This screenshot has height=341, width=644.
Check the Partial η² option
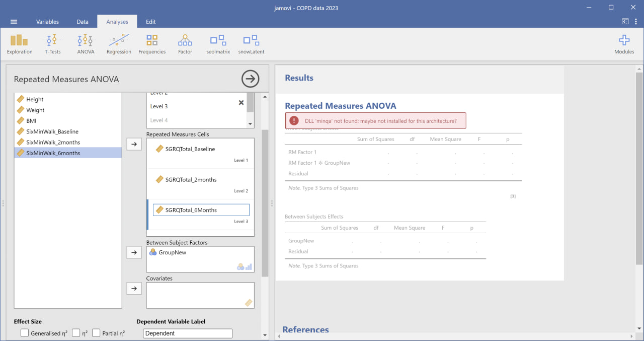click(96, 333)
